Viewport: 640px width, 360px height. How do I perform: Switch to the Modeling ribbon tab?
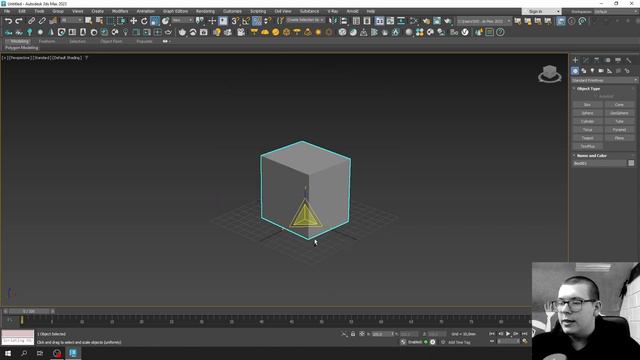pyautogui.click(x=20, y=41)
